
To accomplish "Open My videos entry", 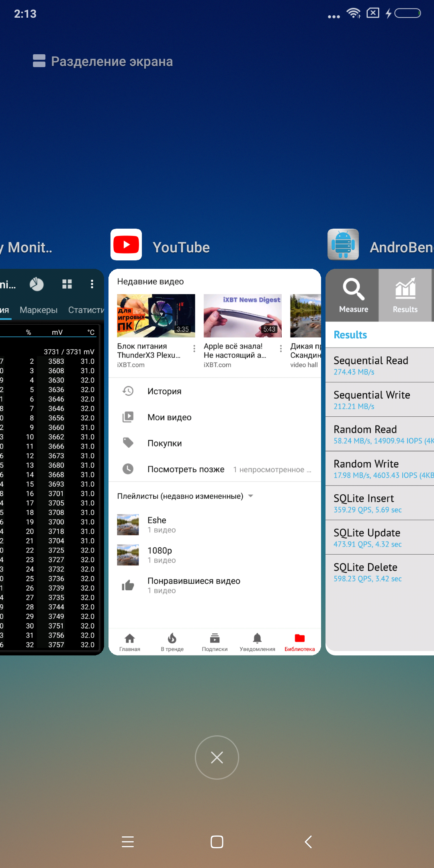I will [215, 417].
